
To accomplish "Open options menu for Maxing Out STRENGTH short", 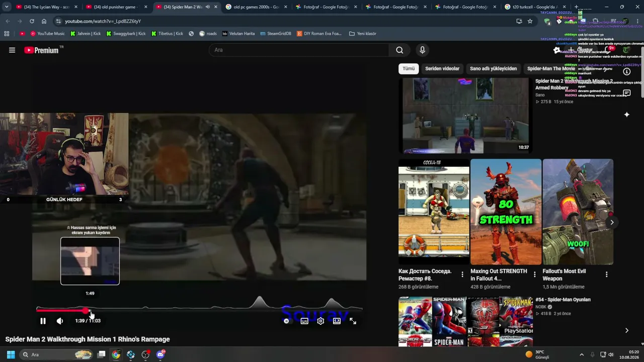I will [534, 275].
